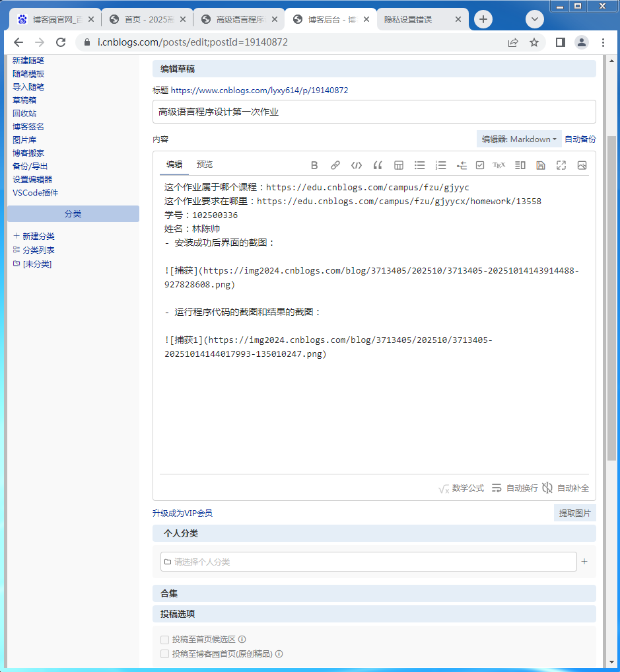Insert ordered numbered list

(440, 165)
